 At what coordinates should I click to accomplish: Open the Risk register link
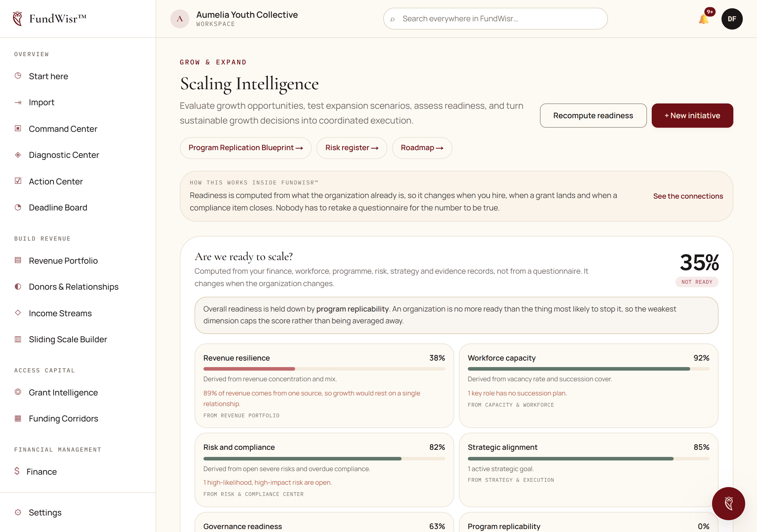[352, 148]
